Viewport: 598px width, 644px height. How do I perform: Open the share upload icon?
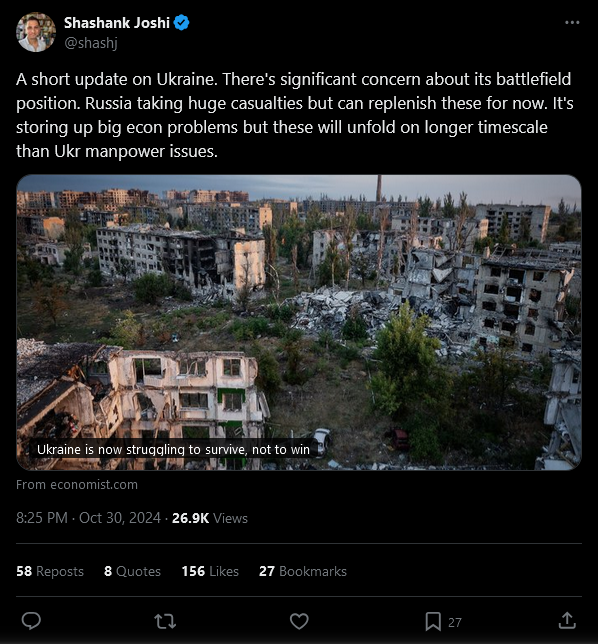pyautogui.click(x=567, y=621)
